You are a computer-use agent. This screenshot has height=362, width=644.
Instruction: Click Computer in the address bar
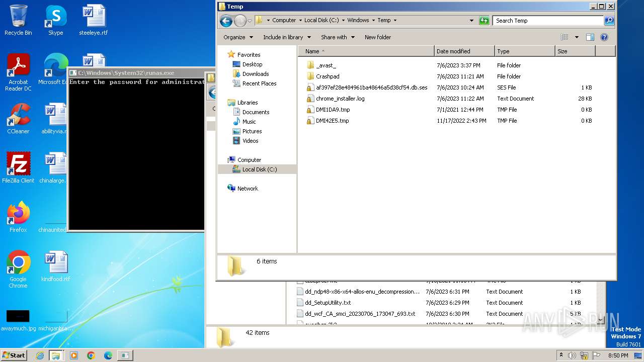pyautogui.click(x=284, y=21)
